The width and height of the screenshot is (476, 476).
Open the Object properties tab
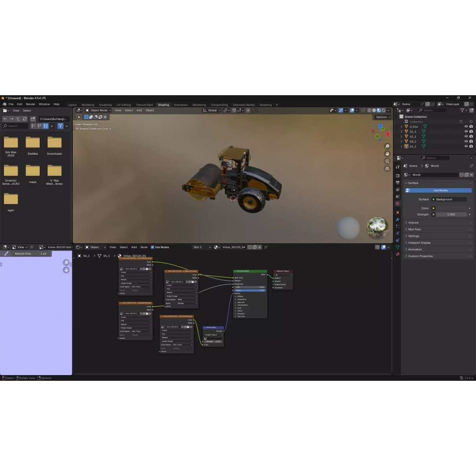[x=398, y=212]
